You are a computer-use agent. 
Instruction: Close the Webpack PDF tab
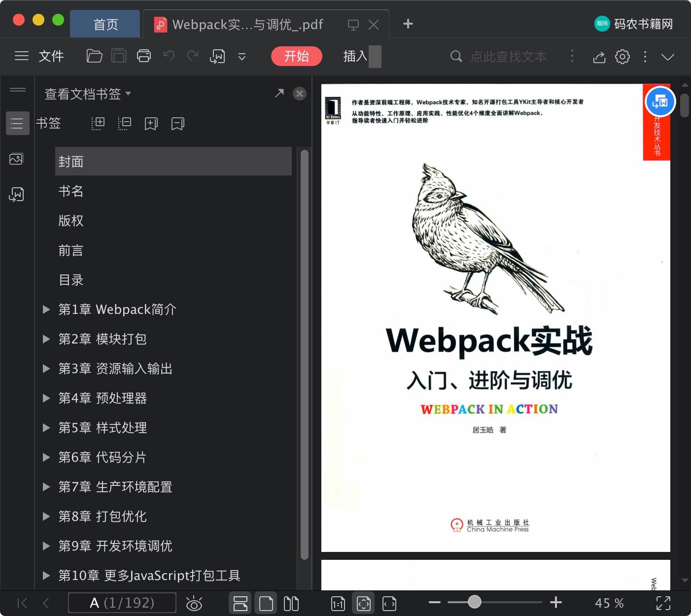374,25
